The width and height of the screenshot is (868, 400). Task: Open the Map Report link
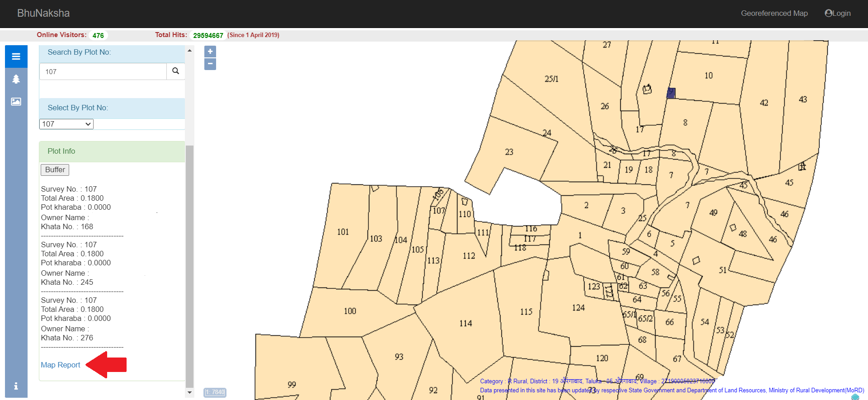coord(61,365)
